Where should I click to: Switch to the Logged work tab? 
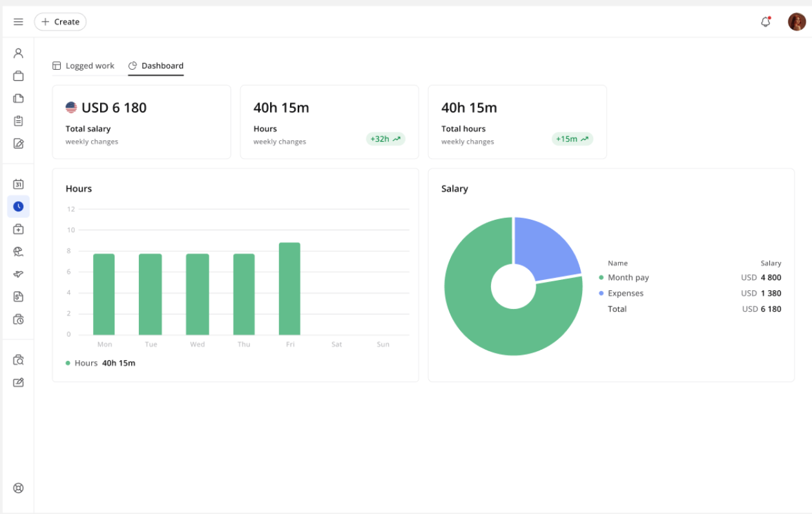(x=83, y=66)
